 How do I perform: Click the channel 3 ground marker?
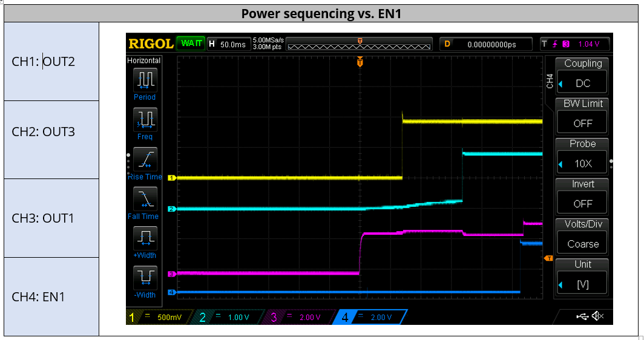pos(172,274)
